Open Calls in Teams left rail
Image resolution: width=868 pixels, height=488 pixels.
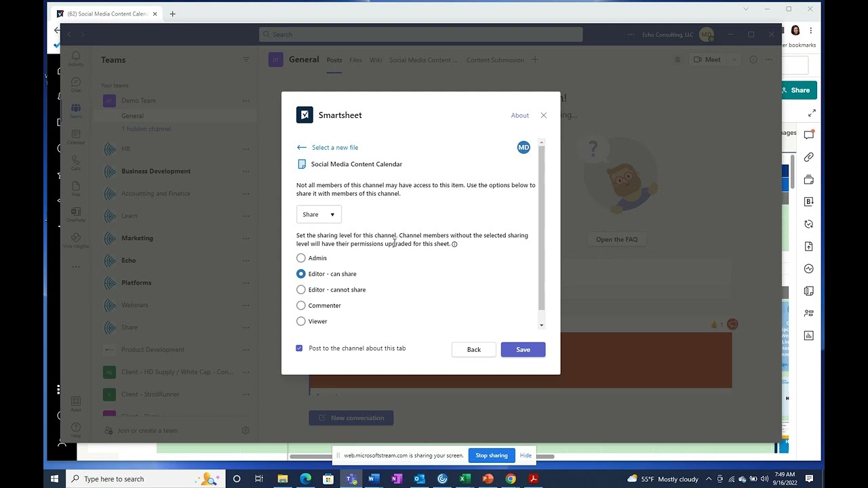click(76, 163)
